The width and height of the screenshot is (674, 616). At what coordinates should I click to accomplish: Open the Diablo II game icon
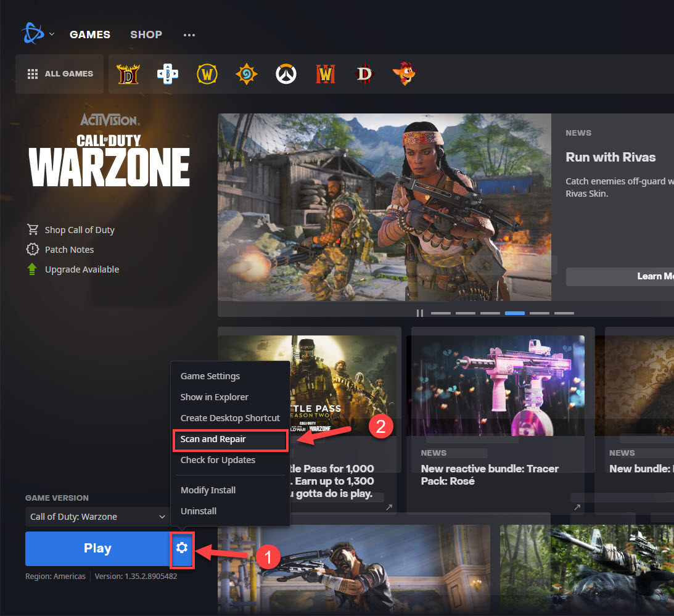coord(128,74)
